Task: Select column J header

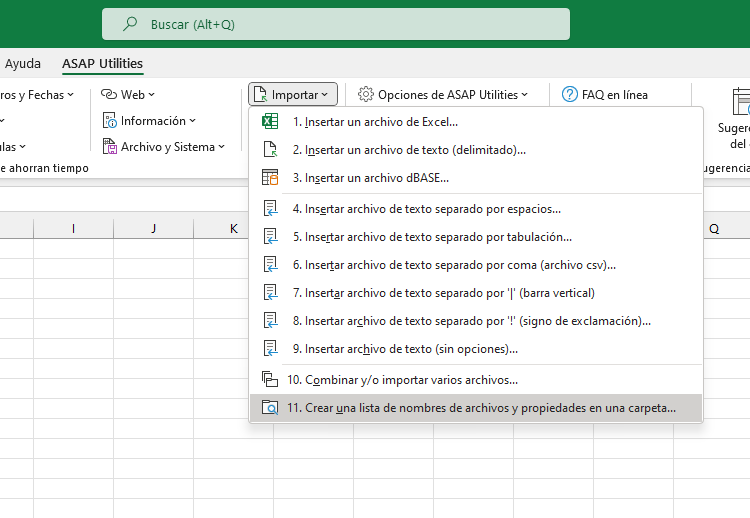Action: (x=154, y=229)
